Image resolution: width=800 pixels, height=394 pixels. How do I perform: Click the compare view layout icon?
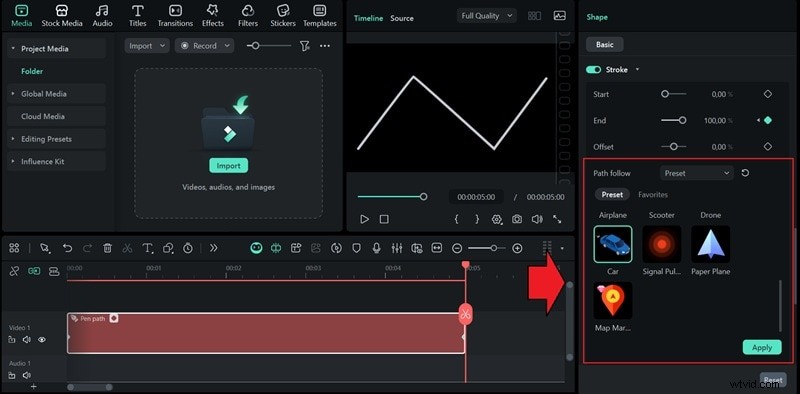(x=534, y=16)
